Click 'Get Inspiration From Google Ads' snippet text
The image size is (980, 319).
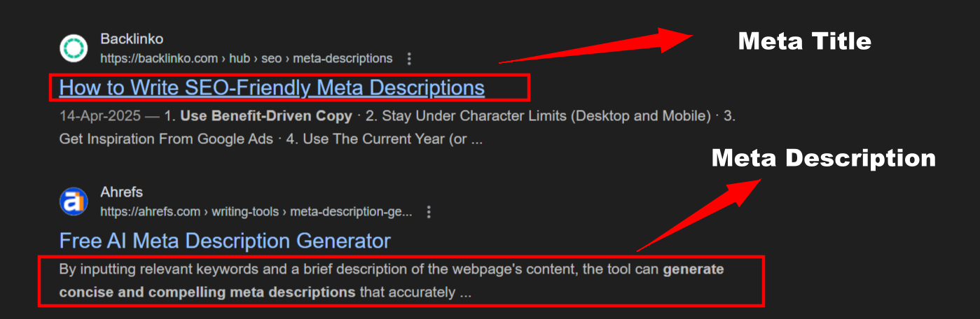[166, 139]
